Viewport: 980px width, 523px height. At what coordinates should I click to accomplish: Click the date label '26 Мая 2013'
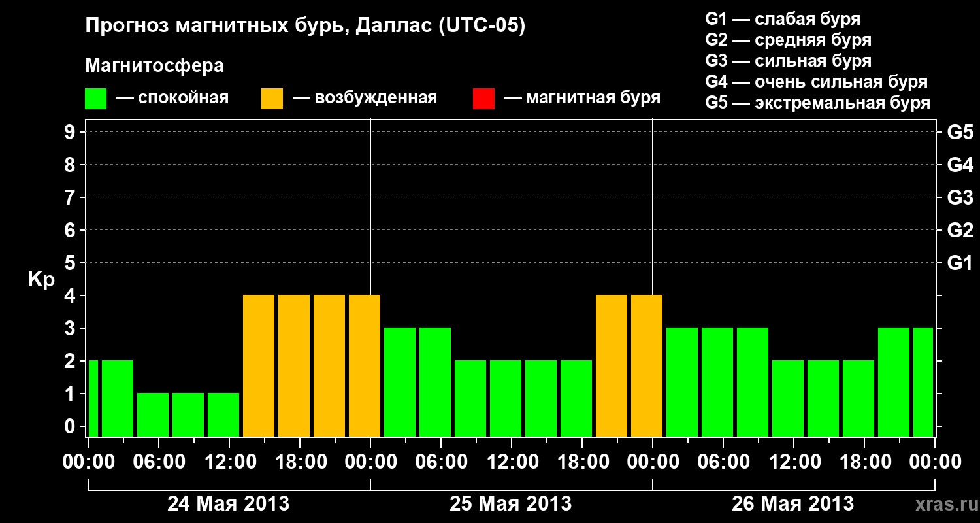(793, 504)
